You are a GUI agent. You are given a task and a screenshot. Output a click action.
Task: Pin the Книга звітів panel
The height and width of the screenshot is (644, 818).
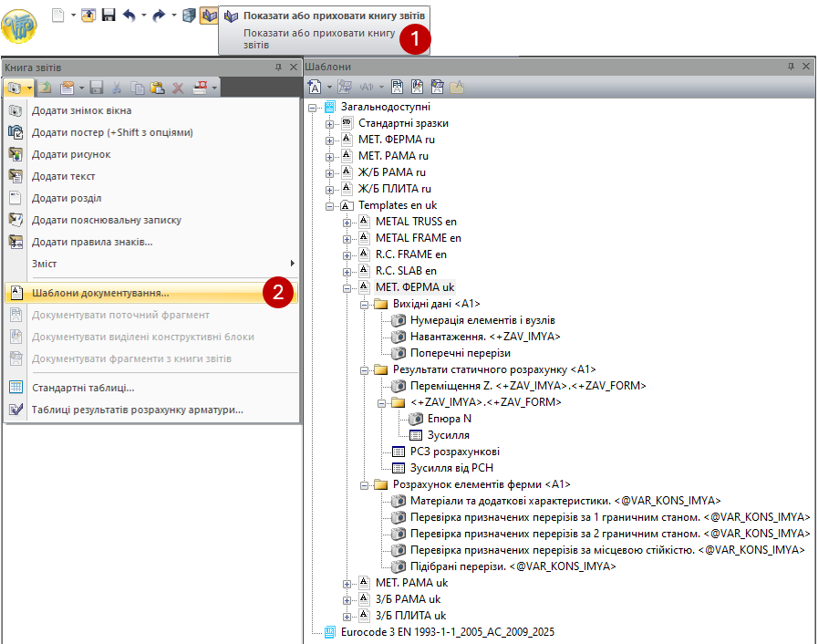click(x=278, y=68)
